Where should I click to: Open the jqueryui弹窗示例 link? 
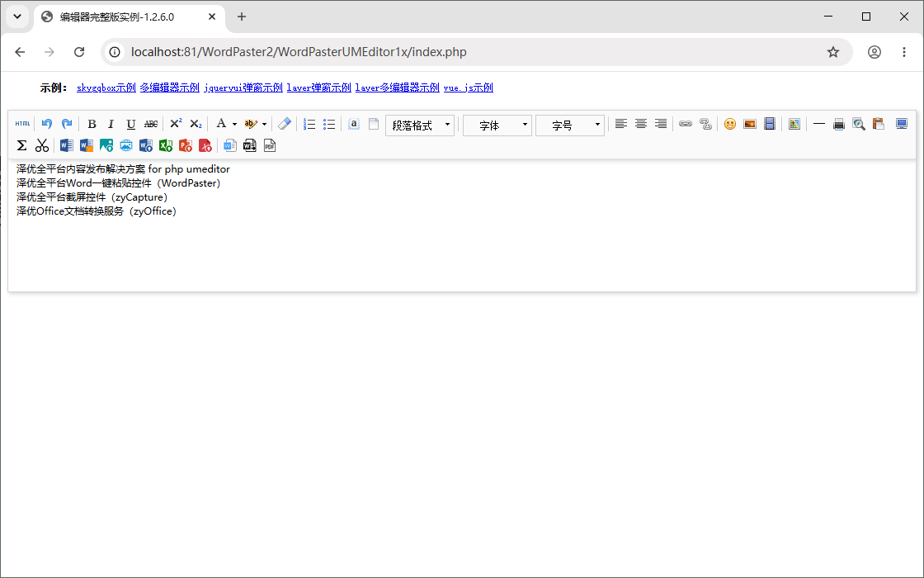(x=243, y=88)
